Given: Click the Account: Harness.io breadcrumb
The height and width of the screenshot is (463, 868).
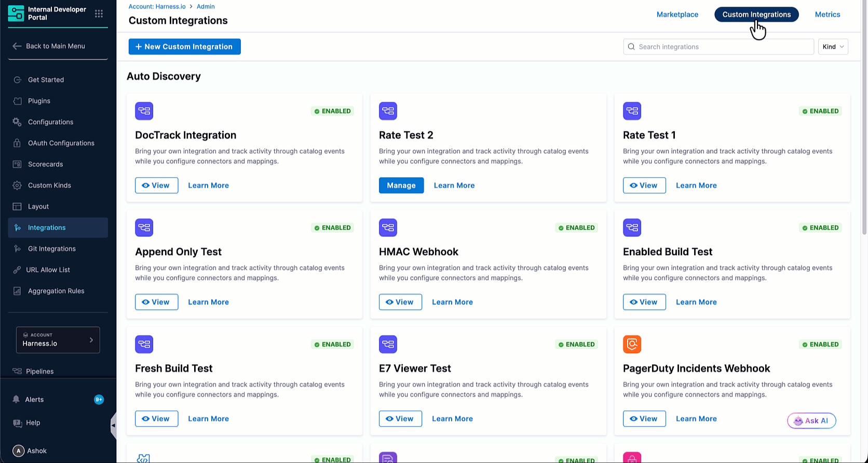Looking at the screenshot, I should tap(157, 7).
